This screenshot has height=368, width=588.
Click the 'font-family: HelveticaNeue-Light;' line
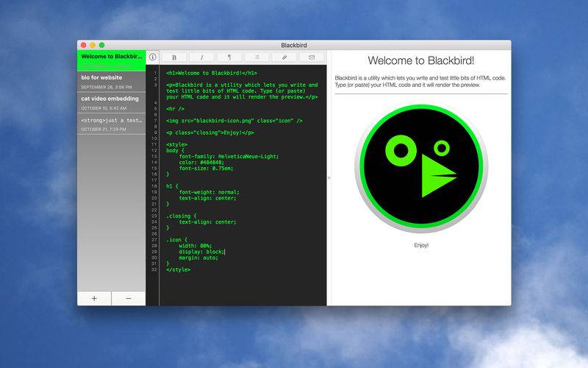[x=229, y=156]
